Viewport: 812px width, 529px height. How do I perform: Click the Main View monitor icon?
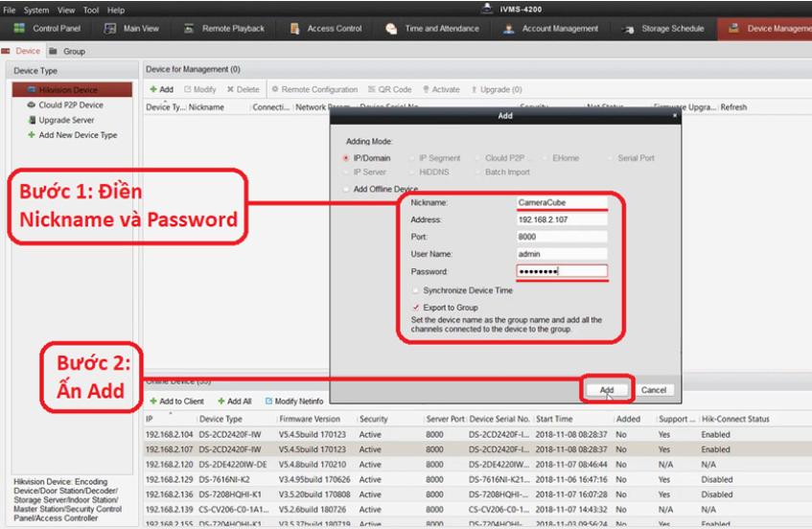pyautogui.click(x=110, y=29)
